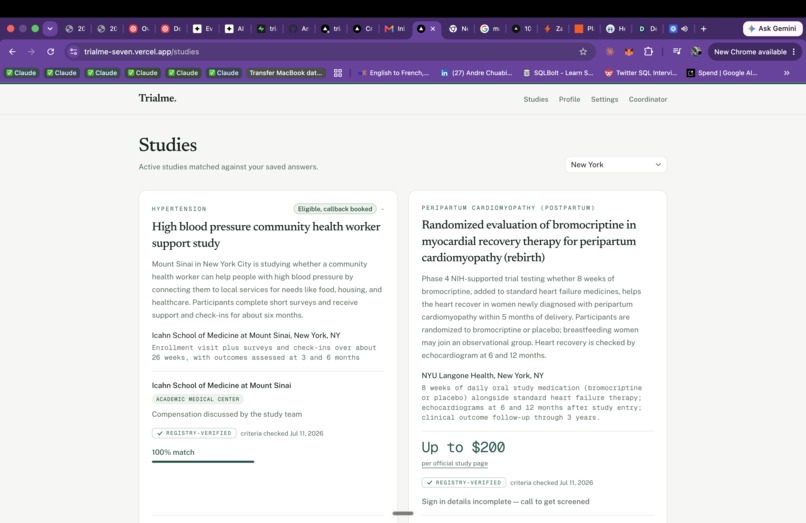Switch to the 'Cr' tab
806x523 pixels.
pos(363,29)
